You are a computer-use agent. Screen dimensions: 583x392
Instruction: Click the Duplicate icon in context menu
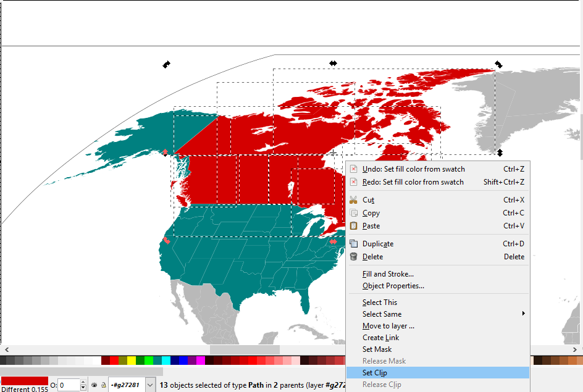[353, 244]
